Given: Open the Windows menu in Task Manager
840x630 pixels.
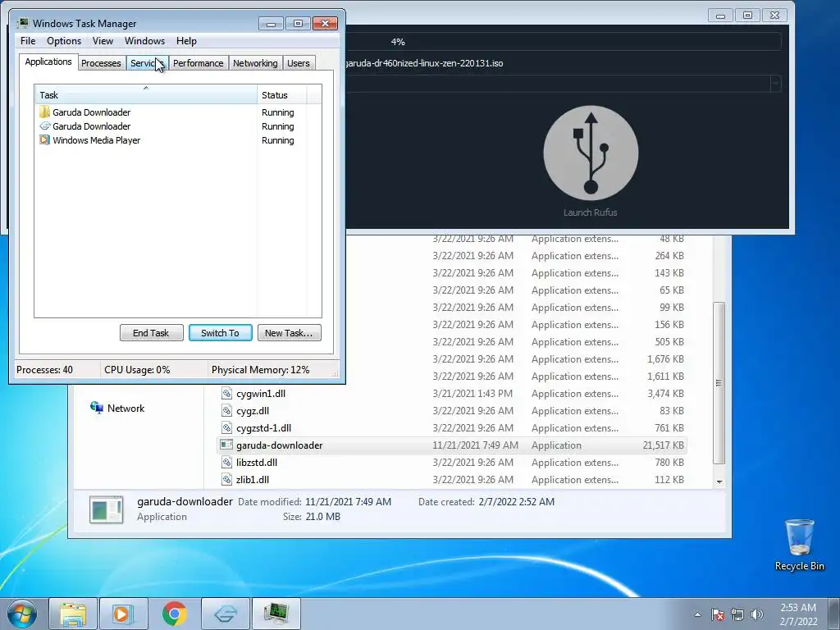Looking at the screenshot, I should point(144,41).
